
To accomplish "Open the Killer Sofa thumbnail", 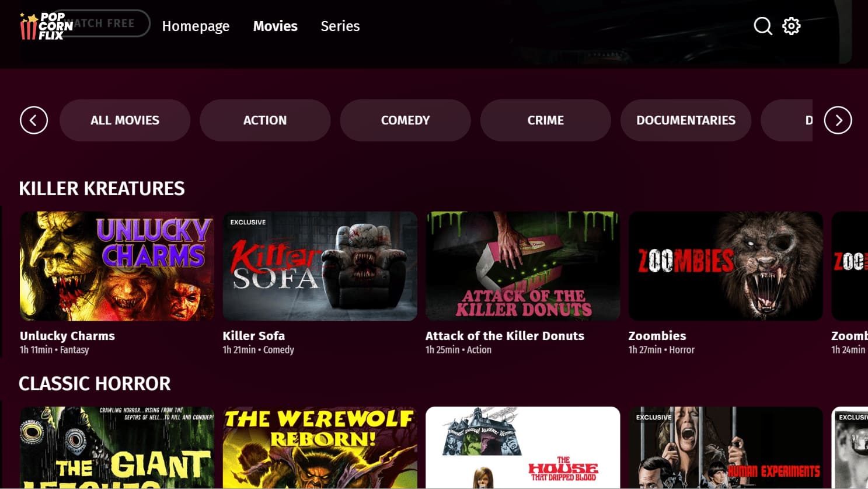I will tap(320, 266).
